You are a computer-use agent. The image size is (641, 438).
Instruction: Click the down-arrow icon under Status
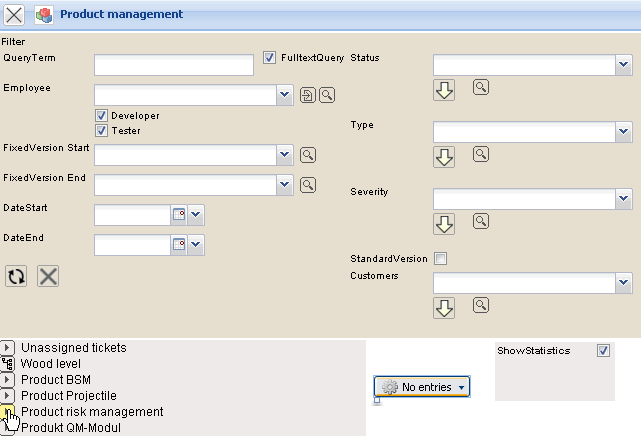tap(444, 90)
